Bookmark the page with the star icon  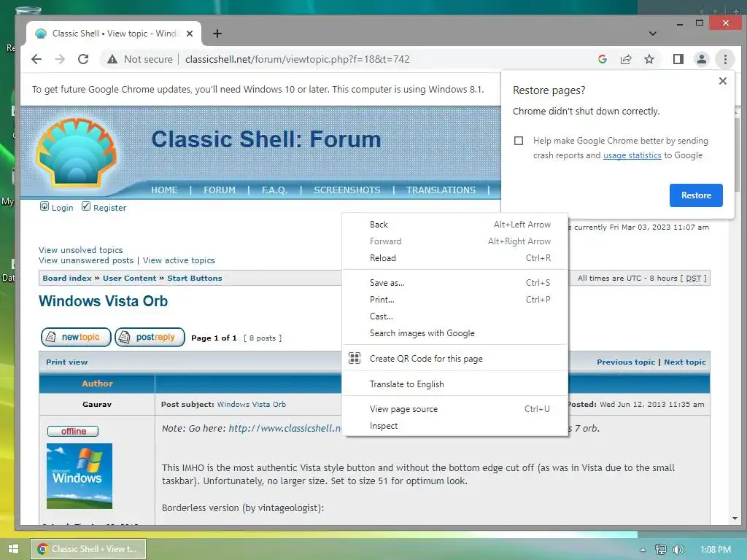[x=649, y=59]
